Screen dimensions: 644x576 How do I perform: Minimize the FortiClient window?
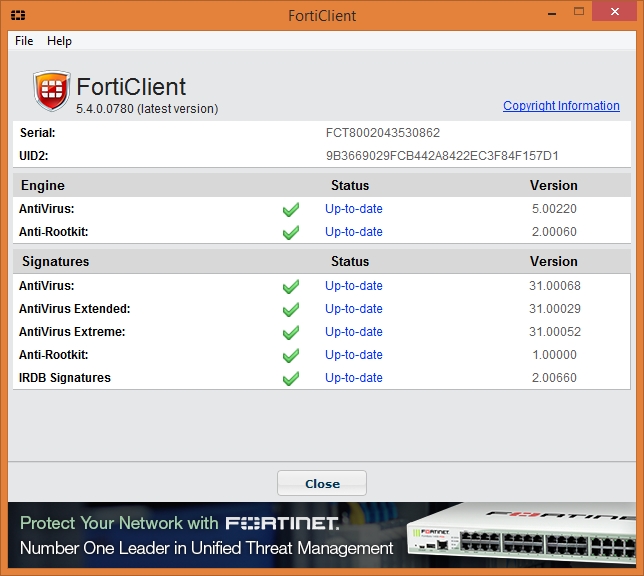pyautogui.click(x=552, y=14)
